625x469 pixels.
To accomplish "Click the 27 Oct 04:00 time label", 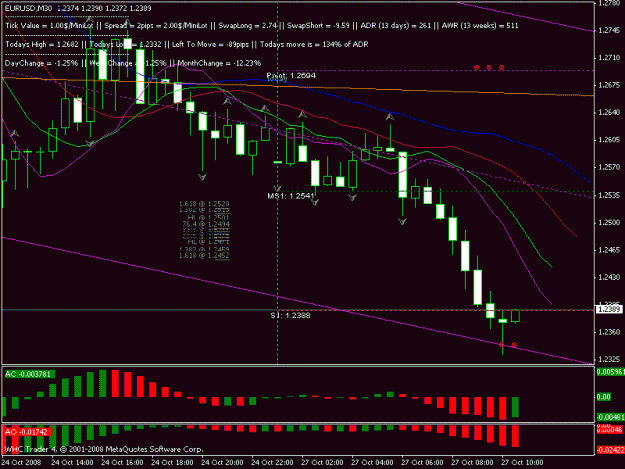I will point(372,463).
